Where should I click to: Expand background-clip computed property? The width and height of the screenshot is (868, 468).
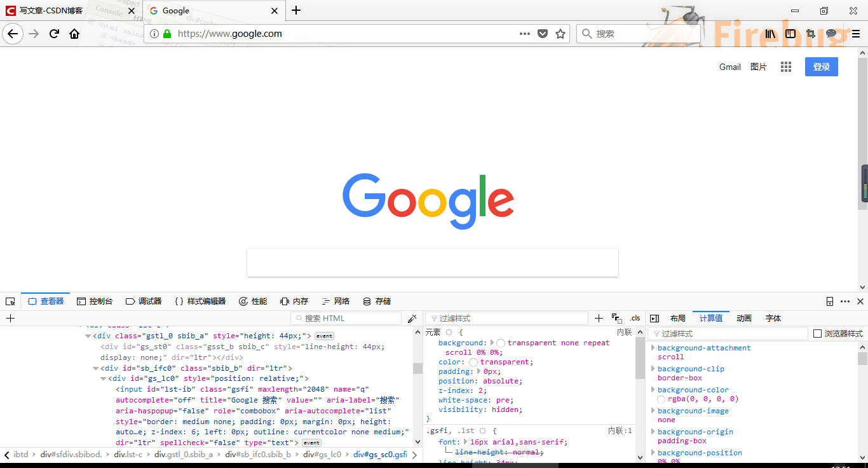tap(653, 369)
